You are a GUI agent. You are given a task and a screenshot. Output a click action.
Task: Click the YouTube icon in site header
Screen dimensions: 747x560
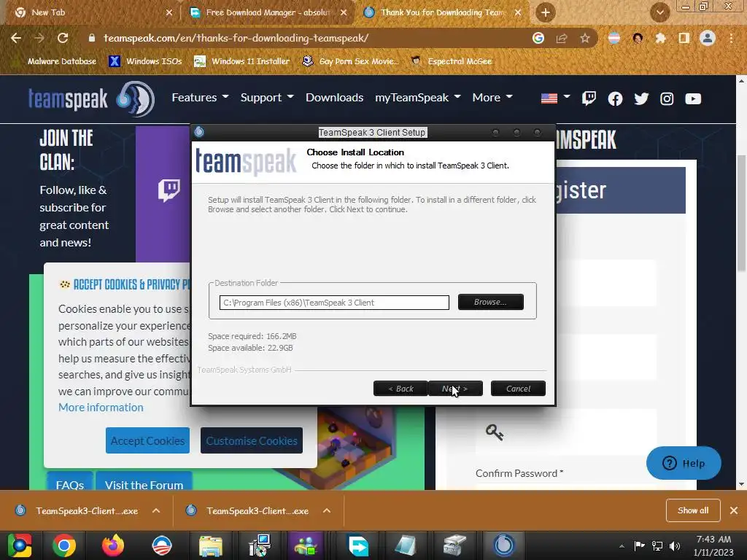693,98
